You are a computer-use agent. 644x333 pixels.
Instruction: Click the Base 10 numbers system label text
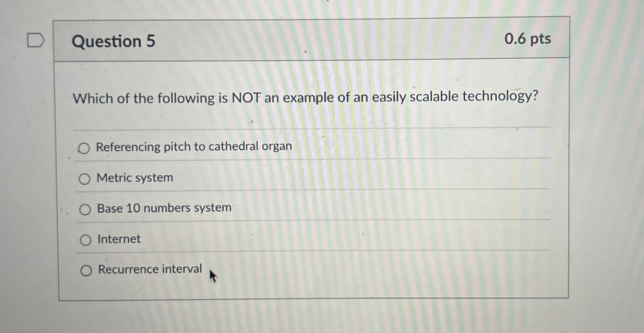[164, 209]
